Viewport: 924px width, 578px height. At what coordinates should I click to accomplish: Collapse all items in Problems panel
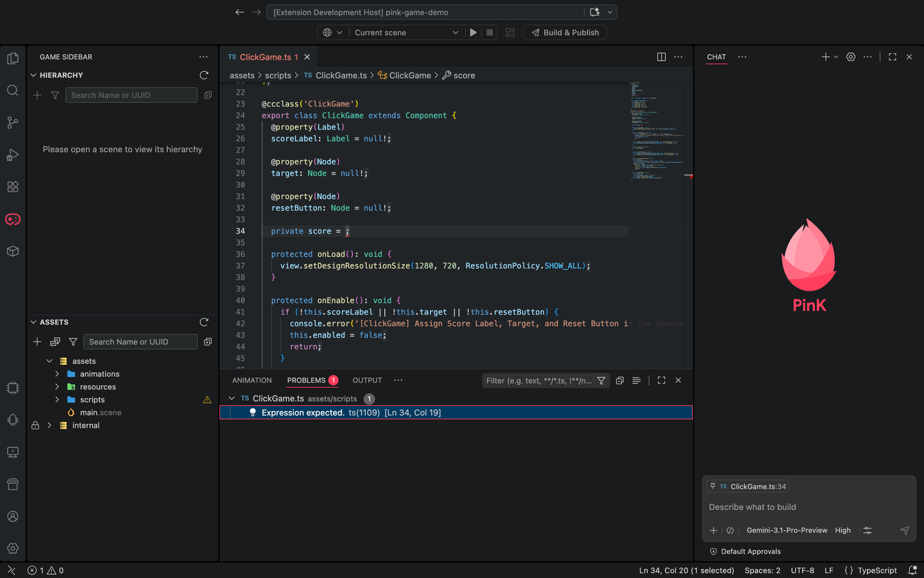pos(620,381)
